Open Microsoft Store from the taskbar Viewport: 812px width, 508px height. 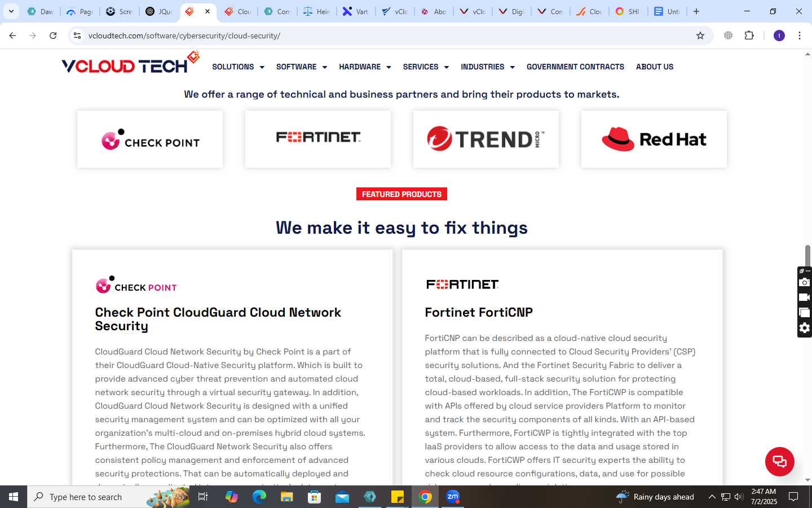coord(314,497)
